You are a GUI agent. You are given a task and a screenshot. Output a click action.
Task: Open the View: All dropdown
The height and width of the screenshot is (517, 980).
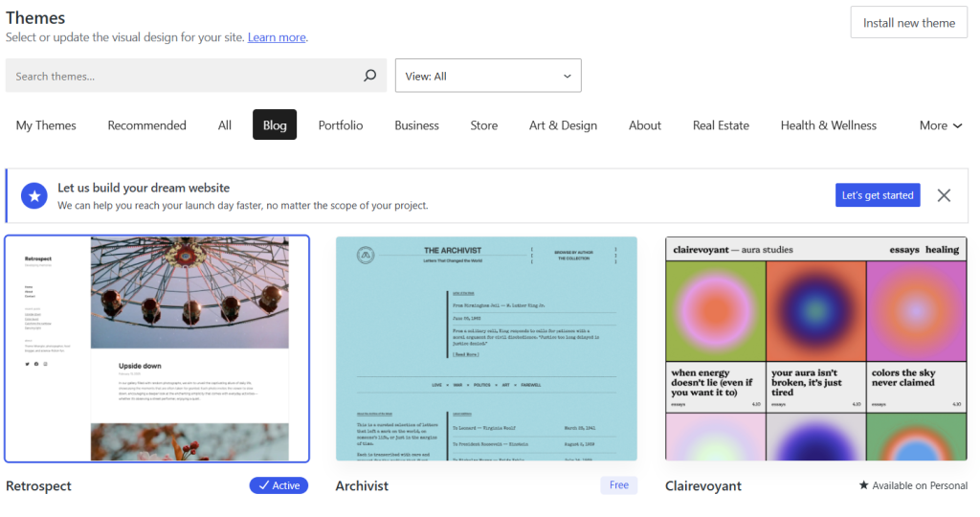pyautogui.click(x=488, y=76)
